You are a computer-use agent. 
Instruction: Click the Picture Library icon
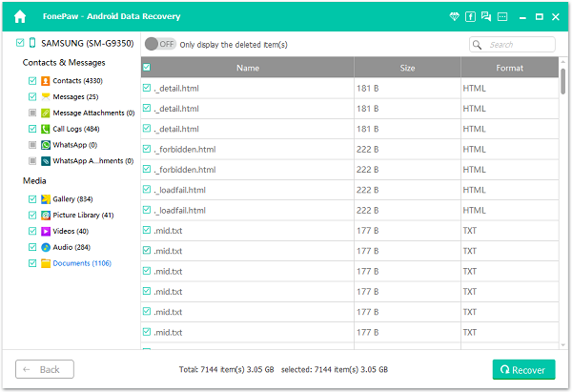pos(45,215)
